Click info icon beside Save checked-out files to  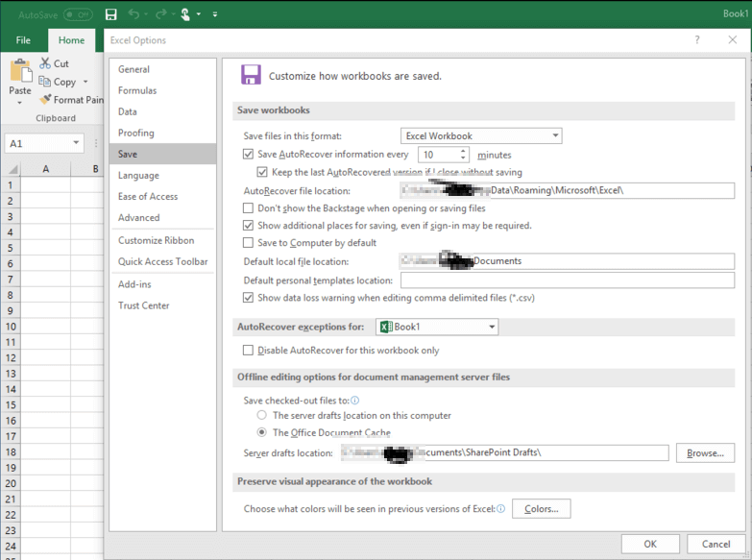[x=355, y=401]
